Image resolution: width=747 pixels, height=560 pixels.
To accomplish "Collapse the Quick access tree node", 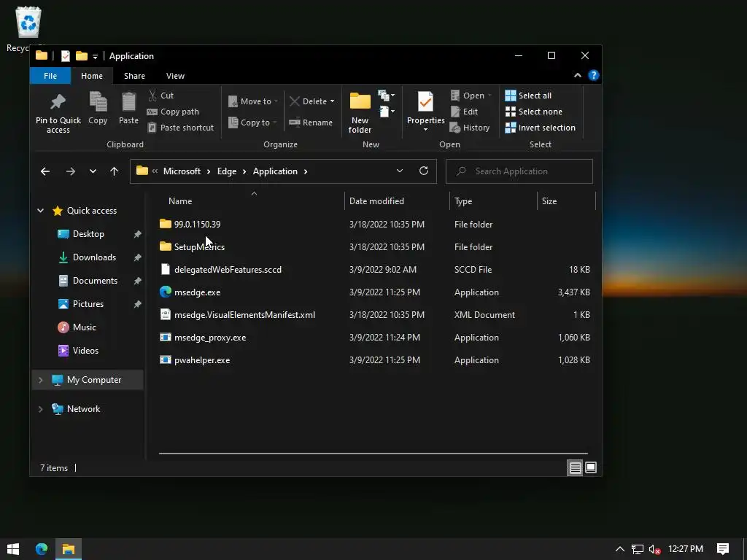I will (41, 211).
